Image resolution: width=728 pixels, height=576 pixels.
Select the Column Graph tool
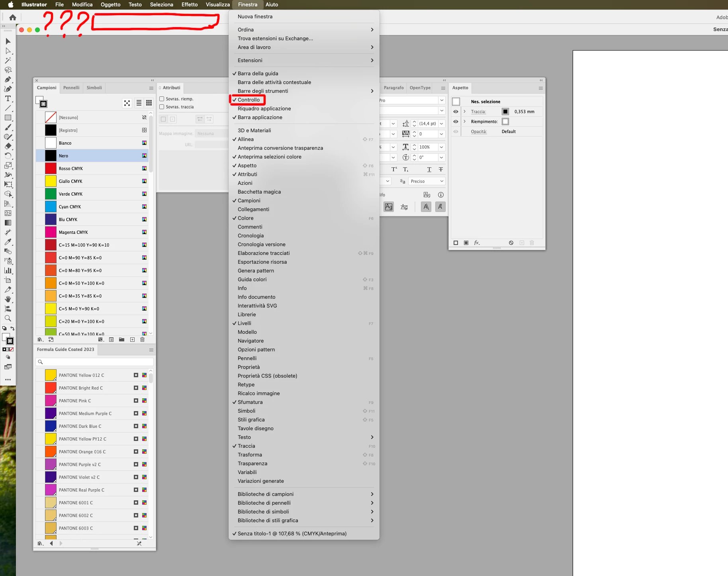click(8, 270)
